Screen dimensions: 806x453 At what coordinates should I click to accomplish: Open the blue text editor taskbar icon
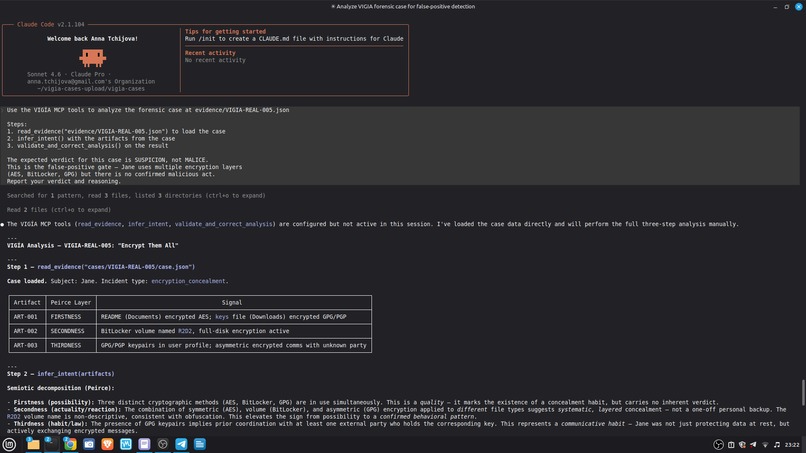(x=200, y=444)
